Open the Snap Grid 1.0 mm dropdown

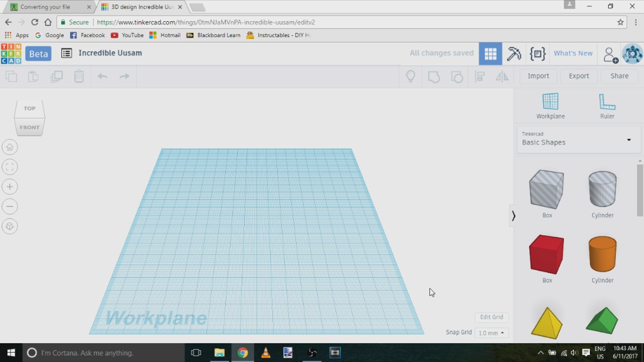[x=491, y=333]
